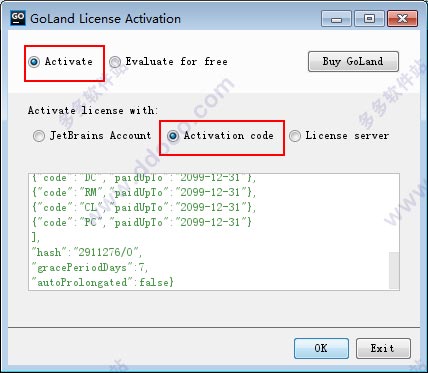The width and height of the screenshot is (428, 373).
Task: Place cursor on the hash line
Action: (87, 252)
